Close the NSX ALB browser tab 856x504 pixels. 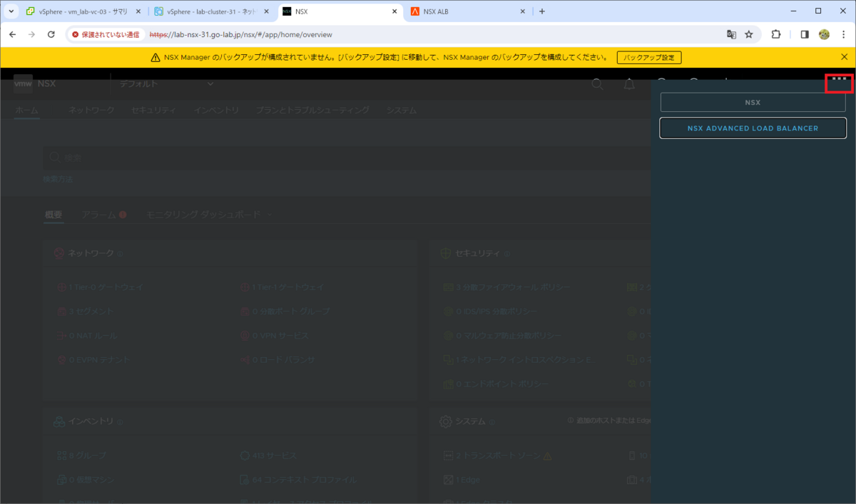pyautogui.click(x=522, y=11)
